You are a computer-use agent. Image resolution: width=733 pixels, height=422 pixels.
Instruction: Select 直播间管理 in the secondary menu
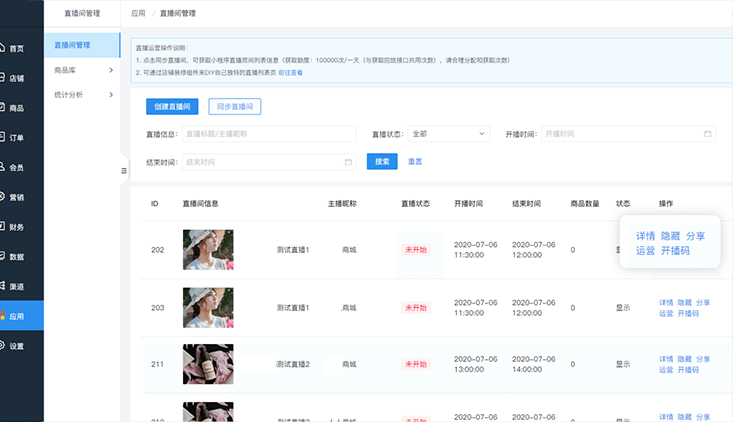click(75, 45)
